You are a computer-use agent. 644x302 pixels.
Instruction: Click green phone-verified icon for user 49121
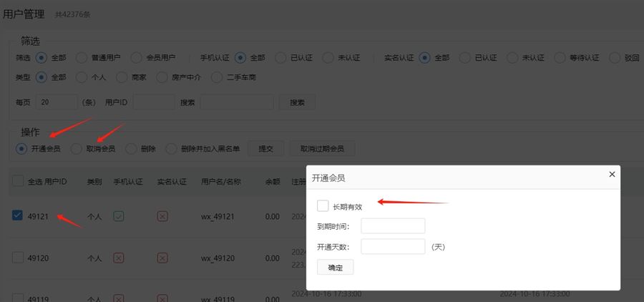tap(119, 216)
